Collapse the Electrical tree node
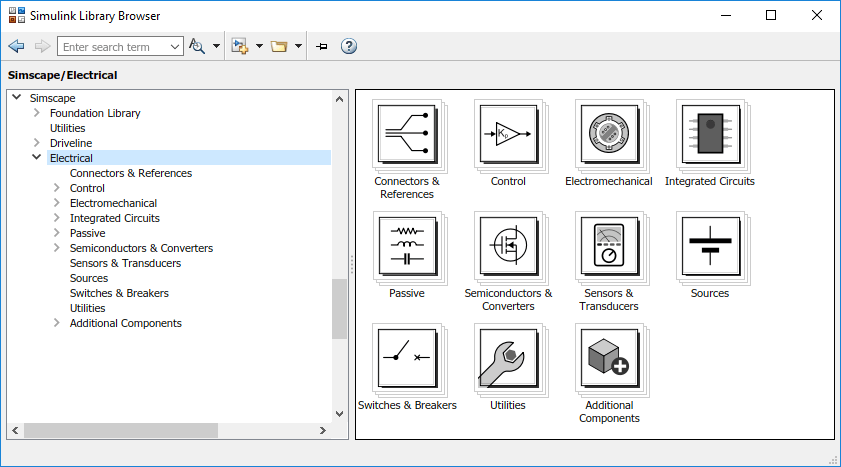This screenshot has height=467, width=841. 36,158
